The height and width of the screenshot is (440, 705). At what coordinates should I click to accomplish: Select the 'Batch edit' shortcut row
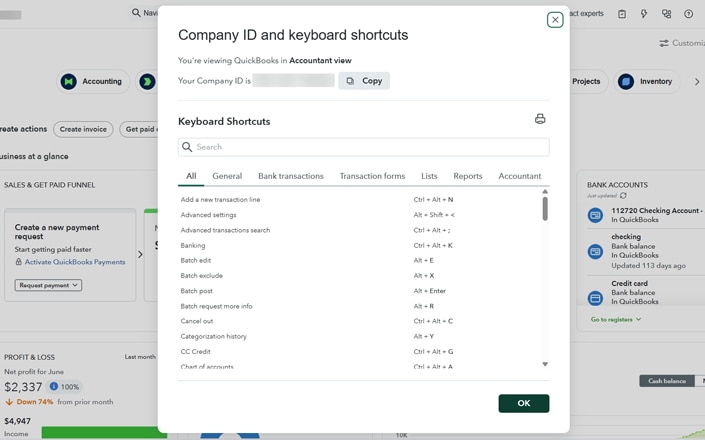coord(360,260)
